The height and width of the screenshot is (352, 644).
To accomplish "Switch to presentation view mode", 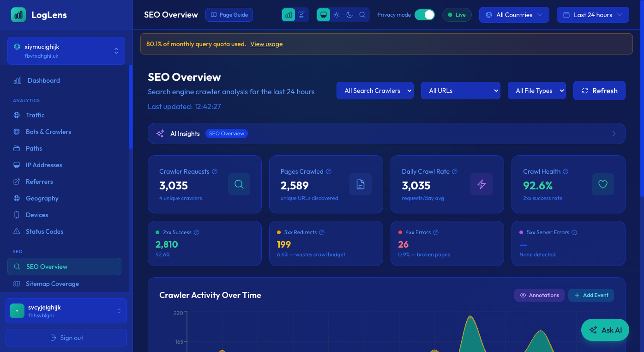I will (x=301, y=15).
